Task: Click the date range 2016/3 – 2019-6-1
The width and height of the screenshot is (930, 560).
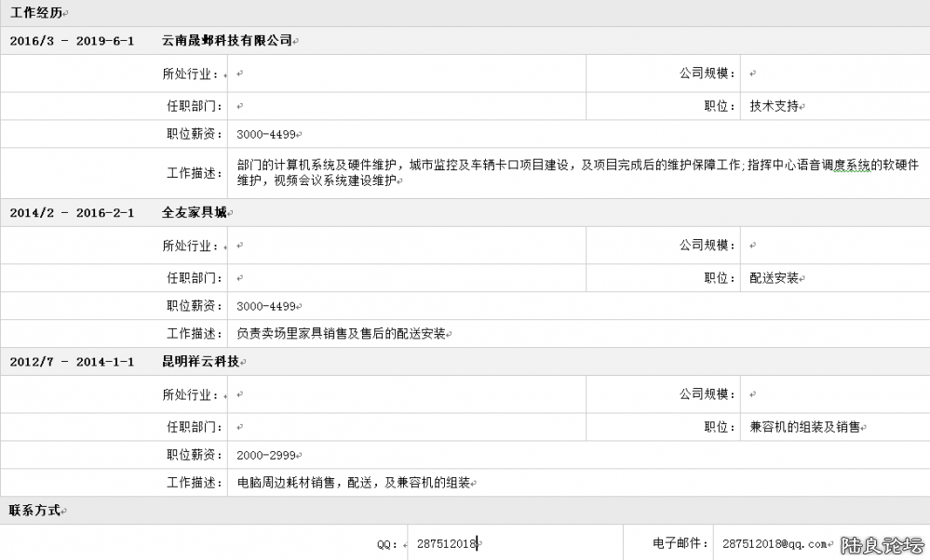Action: 72,41
